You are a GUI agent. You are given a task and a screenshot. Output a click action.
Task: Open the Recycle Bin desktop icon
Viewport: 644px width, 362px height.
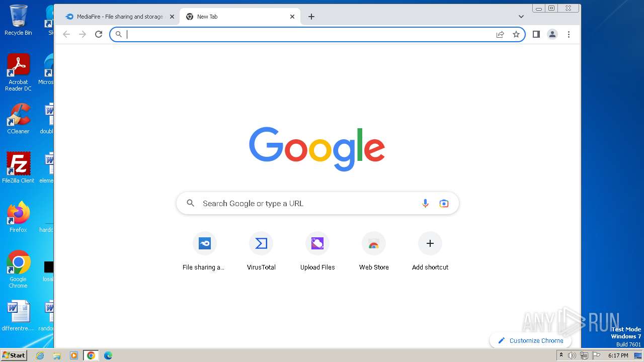coord(18,20)
